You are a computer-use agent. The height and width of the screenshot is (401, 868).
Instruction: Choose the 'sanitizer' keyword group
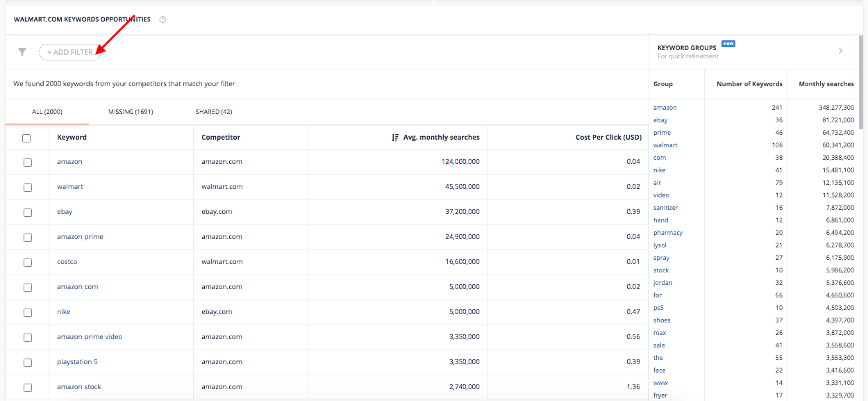[x=666, y=208]
